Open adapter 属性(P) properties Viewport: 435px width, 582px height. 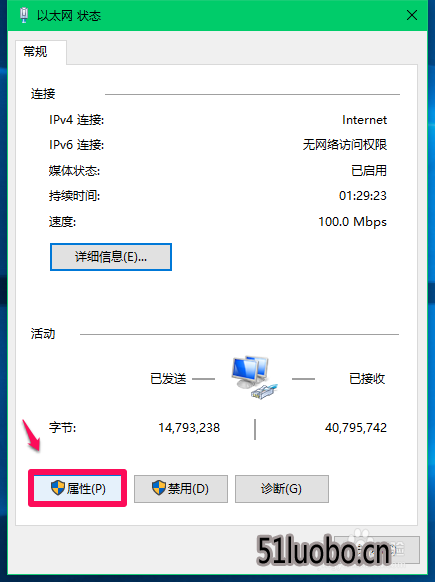[78, 488]
